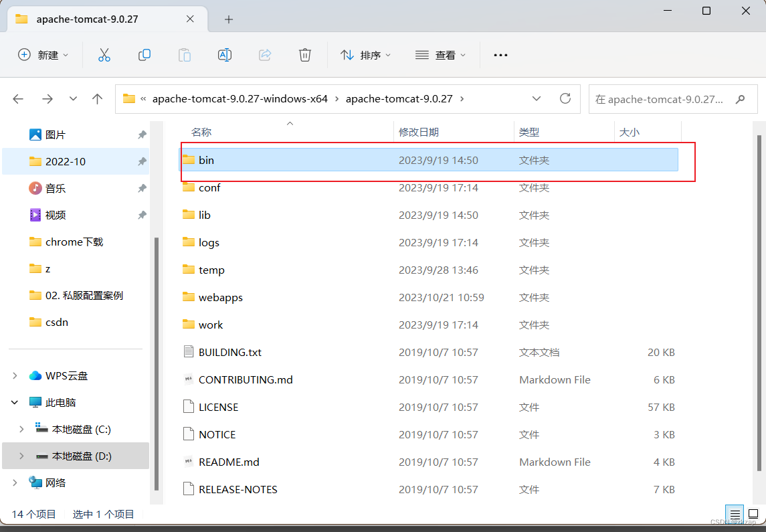Click the pin icon next to 视频

click(x=142, y=215)
